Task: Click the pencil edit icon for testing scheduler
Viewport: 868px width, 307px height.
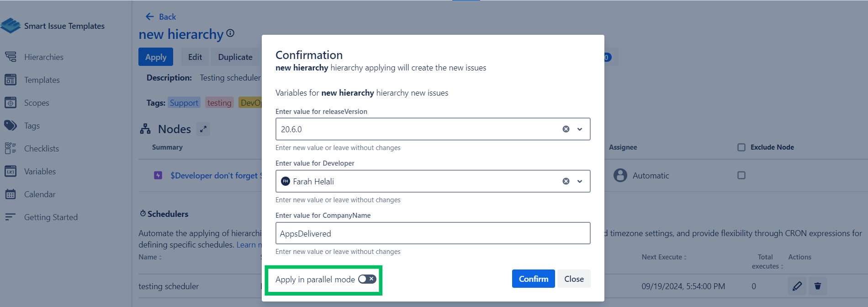Action: [x=797, y=286]
